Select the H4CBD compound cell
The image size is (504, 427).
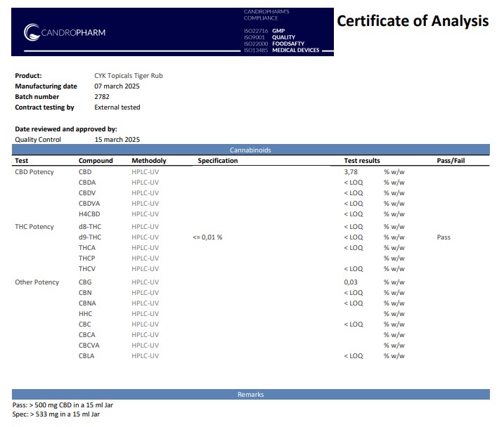(x=89, y=213)
